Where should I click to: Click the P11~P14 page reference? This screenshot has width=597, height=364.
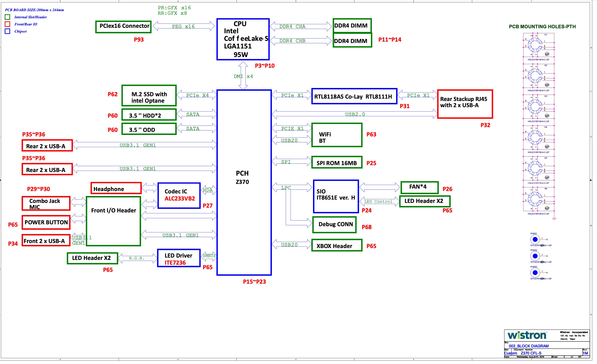(x=390, y=39)
